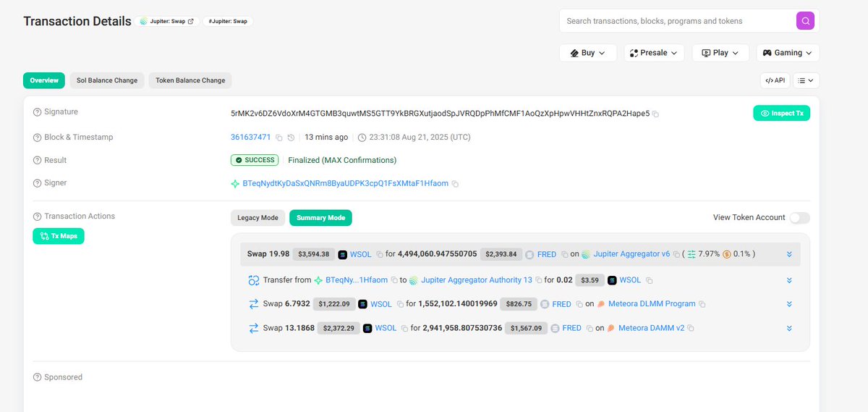Toggle View Token Account switch
Viewport: 868px width, 412px height.
tap(800, 218)
